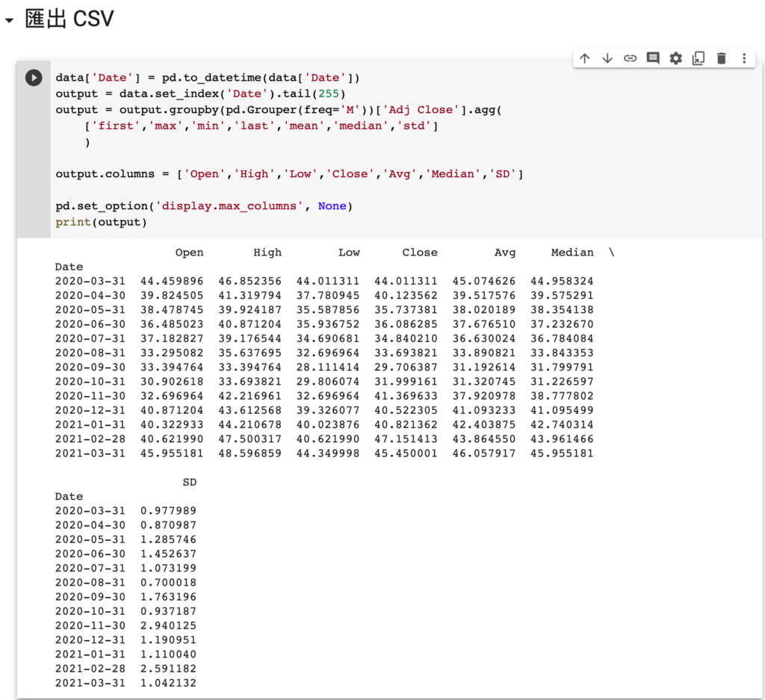Click the Avg column header in the output
The width and height of the screenshot is (765, 700).
[x=505, y=253]
